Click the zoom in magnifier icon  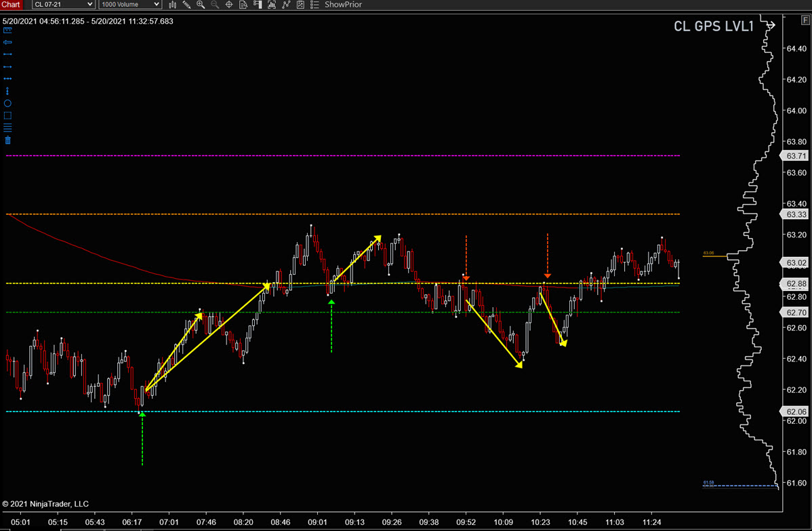tap(201, 5)
